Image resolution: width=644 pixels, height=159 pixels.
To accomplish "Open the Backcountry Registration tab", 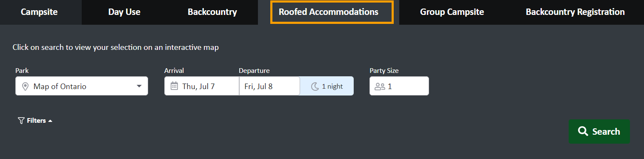I will 575,12.
